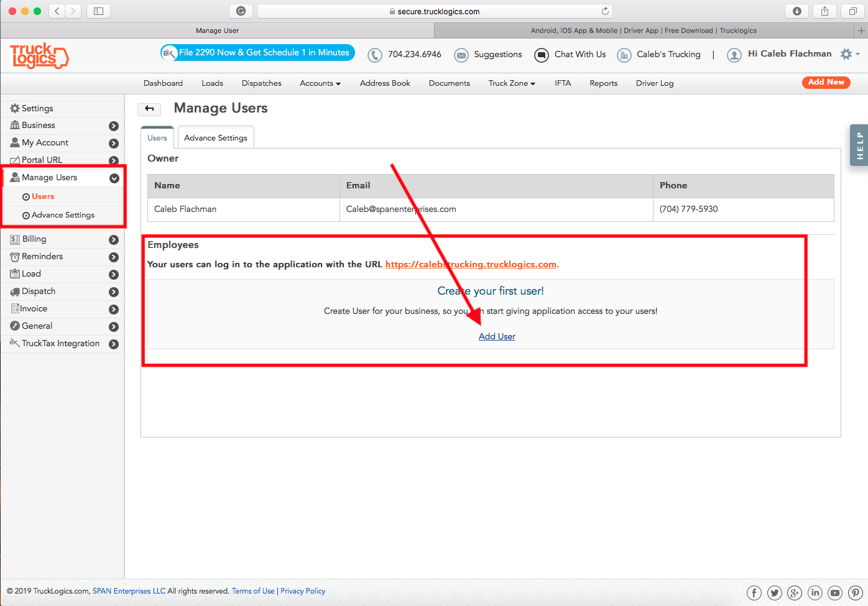Open the Loads menu item
This screenshot has width=868, height=606.
[x=212, y=83]
